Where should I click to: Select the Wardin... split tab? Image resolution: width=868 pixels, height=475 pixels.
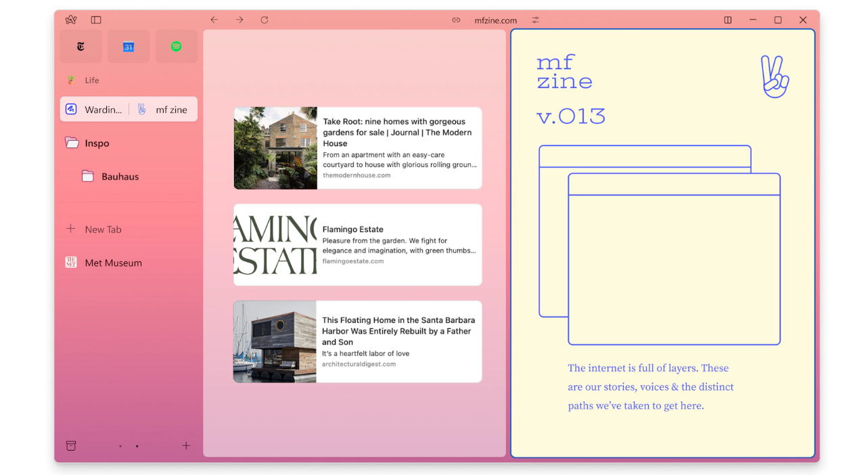coord(95,110)
